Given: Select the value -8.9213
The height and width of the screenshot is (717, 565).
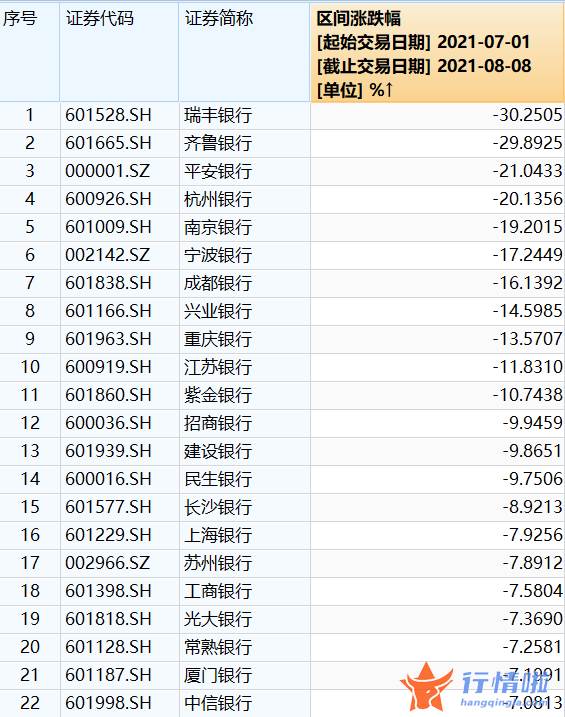Looking at the screenshot, I should (533, 507).
